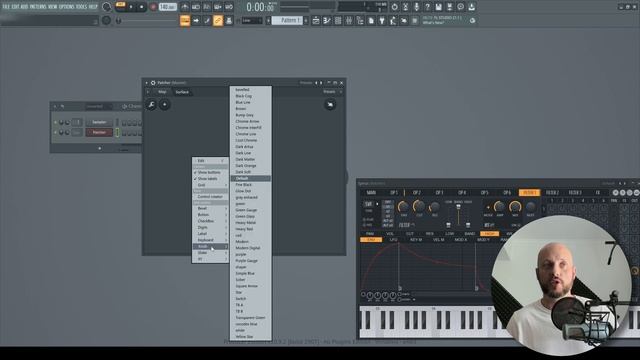Viewport: 640px width, 360px height.
Task: Click the Sytrus LOW/BAND/HIGH vertical slider
Action: (x=458, y=215)
